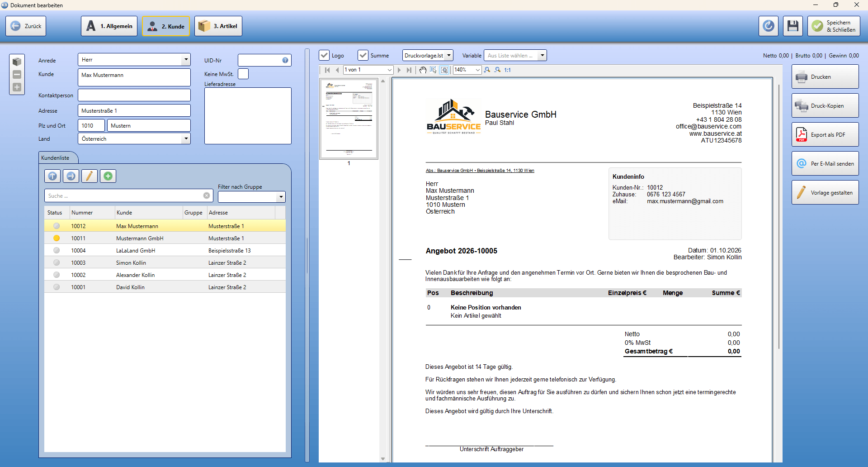Select the hand pan tool in preview toolbar
Viewport: 868px width, 467px height.
click(x=423, y=70)
